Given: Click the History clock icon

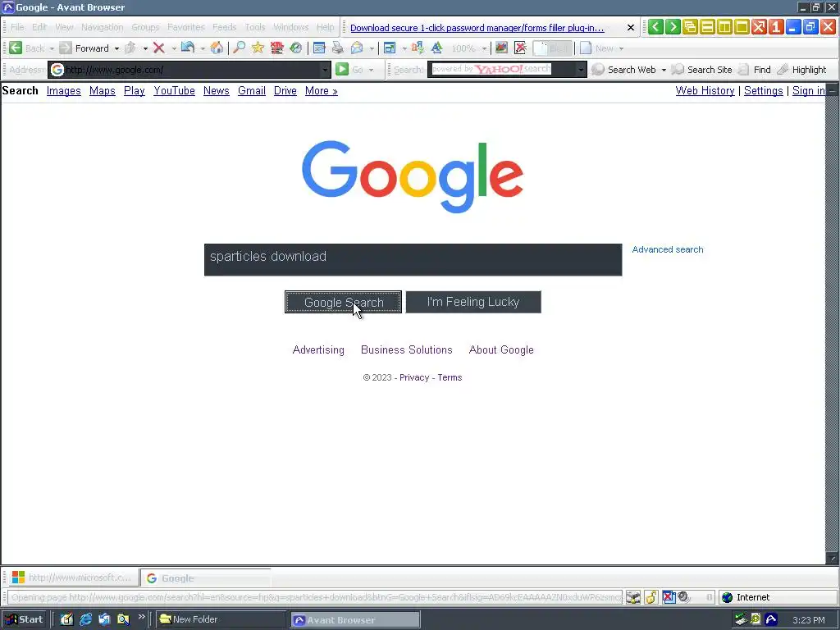Looking at the screenshot, I should [295, 48].
